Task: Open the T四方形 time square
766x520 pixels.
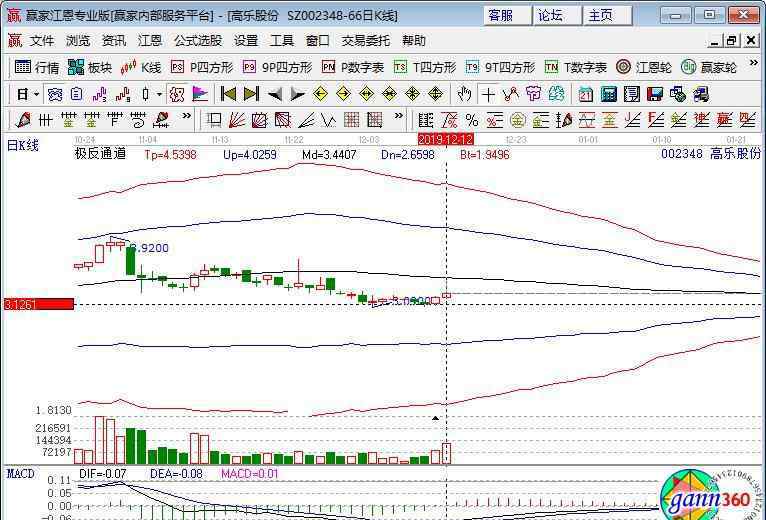Action: point(425,67)
